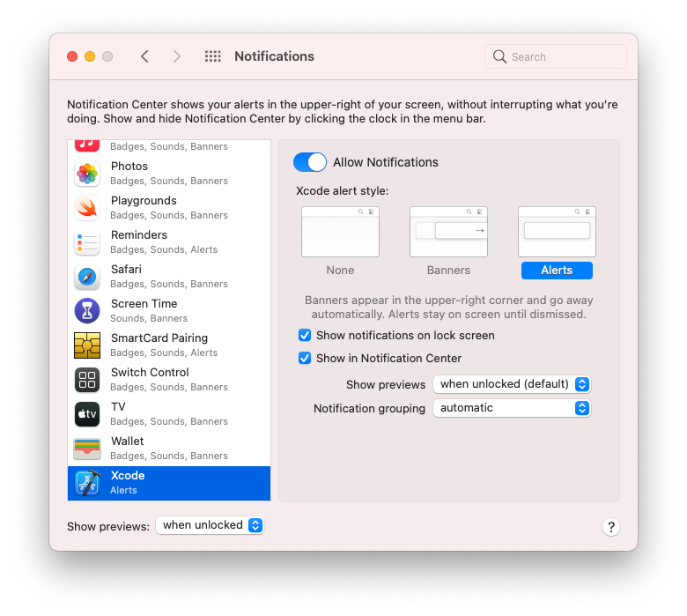Go back with the left chevron
The height and width of the screenshot is (616, 687).
click(144, 56)
